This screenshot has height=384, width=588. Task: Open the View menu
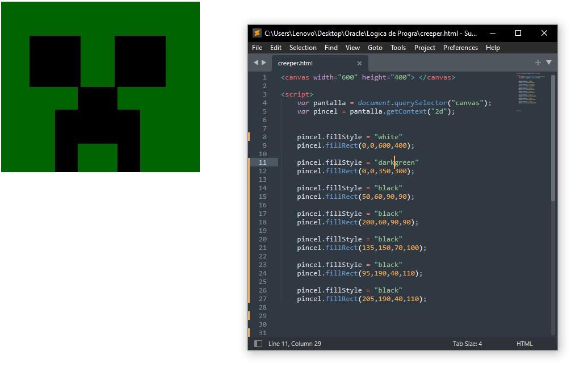(x=352, y=48)
